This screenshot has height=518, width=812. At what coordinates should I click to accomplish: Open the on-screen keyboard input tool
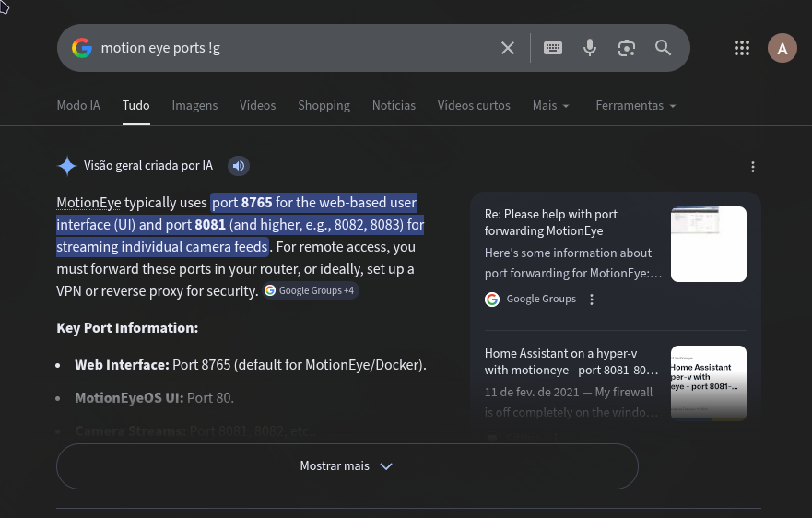click(553, 48)
